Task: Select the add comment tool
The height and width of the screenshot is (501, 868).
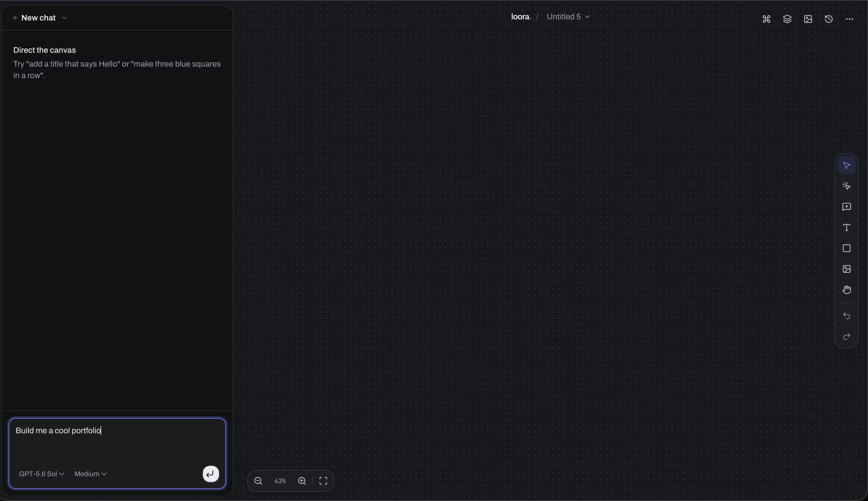Action: (847, 207)
